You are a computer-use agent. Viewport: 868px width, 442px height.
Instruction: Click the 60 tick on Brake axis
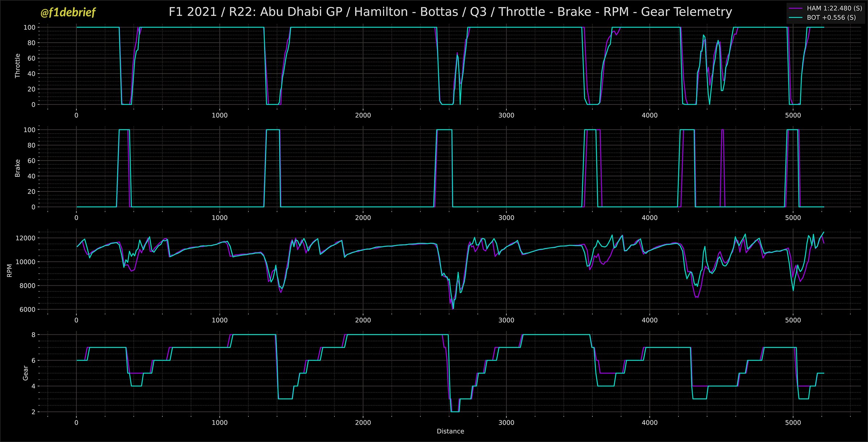point(31,161)
